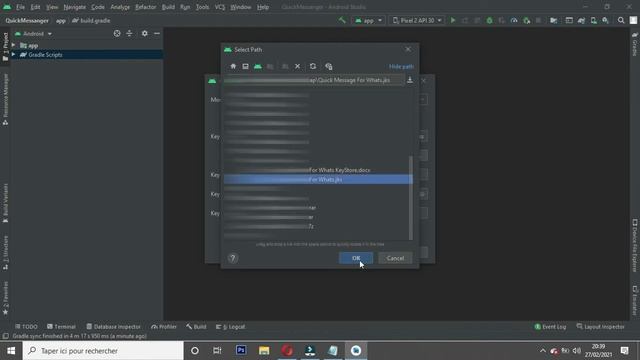Click the build.gradle breadcrumb
This screenshot has height=360, width=640.
coord(91,20)
